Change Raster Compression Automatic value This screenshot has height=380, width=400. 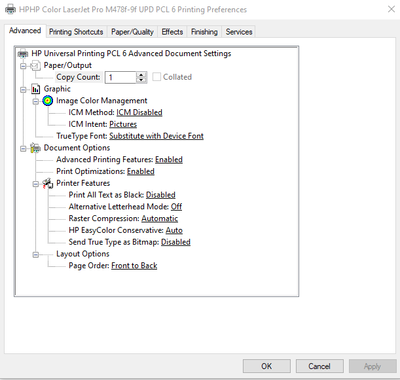tap(160, 219)
